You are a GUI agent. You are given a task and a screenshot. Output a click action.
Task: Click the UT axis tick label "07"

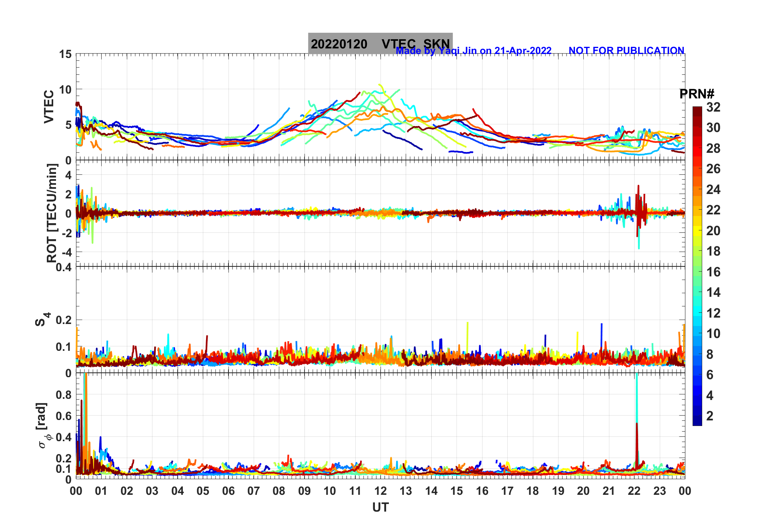tap(254, 491)
